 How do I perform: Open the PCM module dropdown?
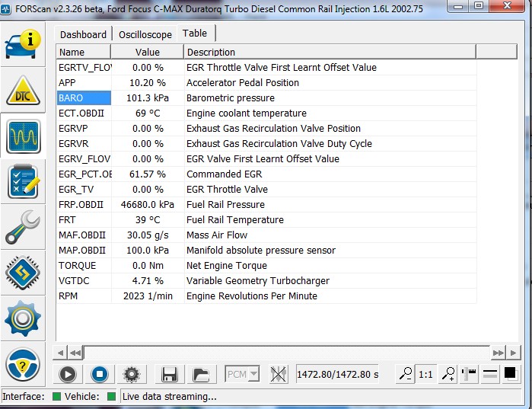point(243,374)
